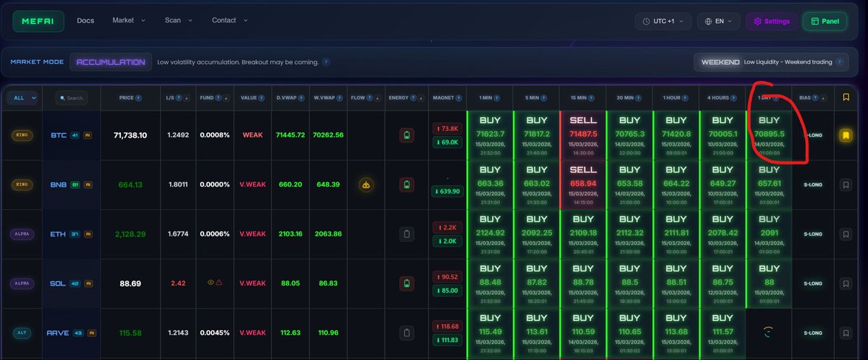Viewport: 868px width, 360px height.
Task: Focus the coin Search field
Action: click(x=70, y=98)
